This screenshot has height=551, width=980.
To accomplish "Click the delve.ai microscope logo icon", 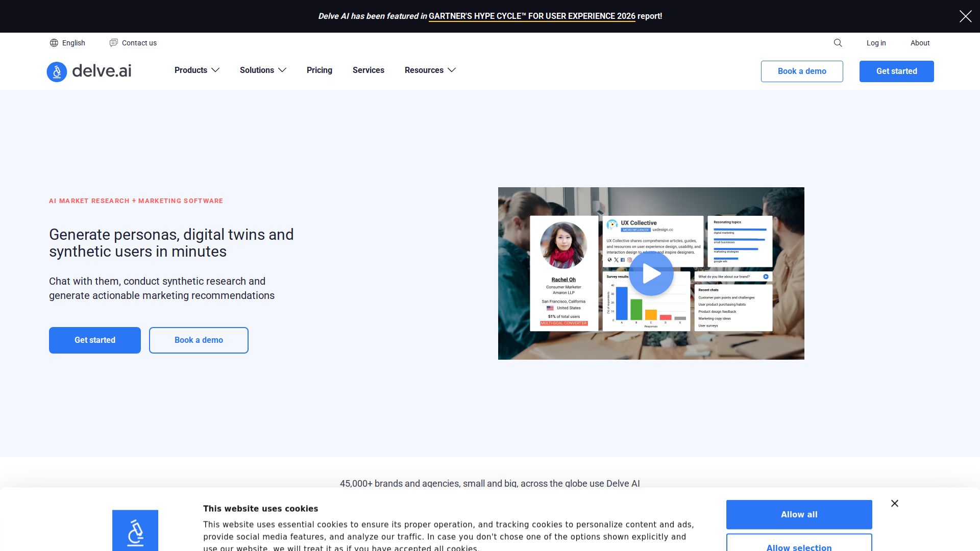I will point(57,71).
